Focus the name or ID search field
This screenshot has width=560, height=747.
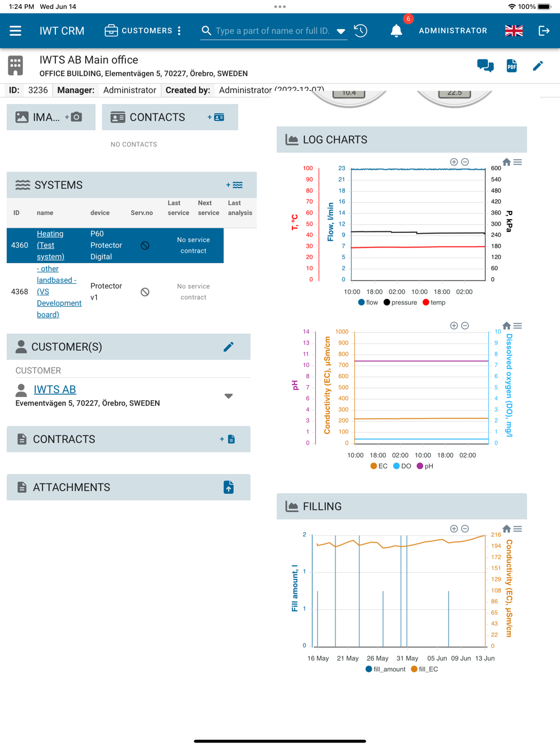click(273, 31)
